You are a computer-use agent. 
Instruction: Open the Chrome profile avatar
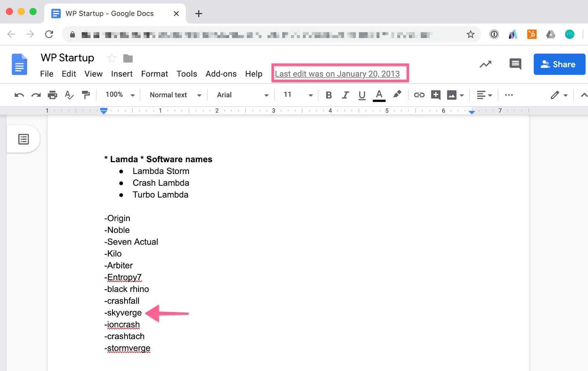tap(570, 35)
